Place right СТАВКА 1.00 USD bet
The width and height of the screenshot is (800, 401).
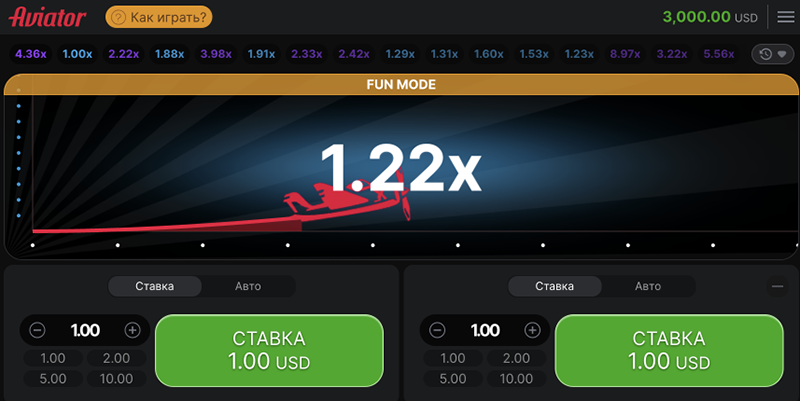669,350
